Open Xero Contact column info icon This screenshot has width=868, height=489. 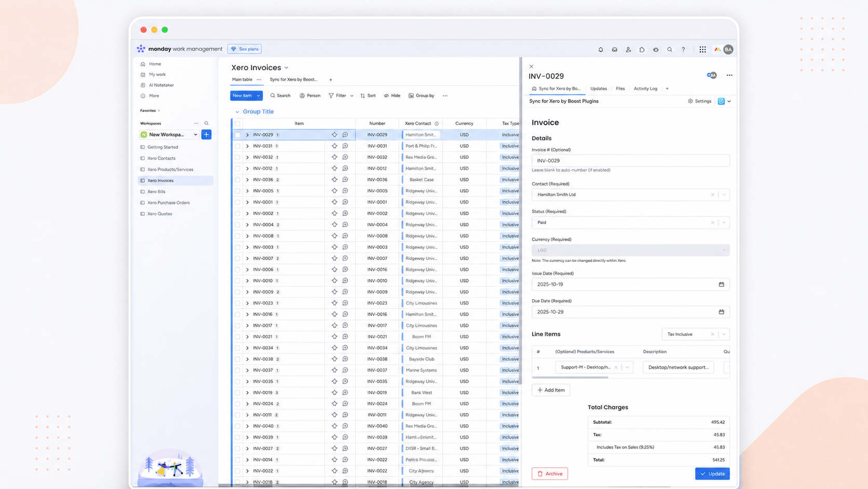click(x=437, y=124)
